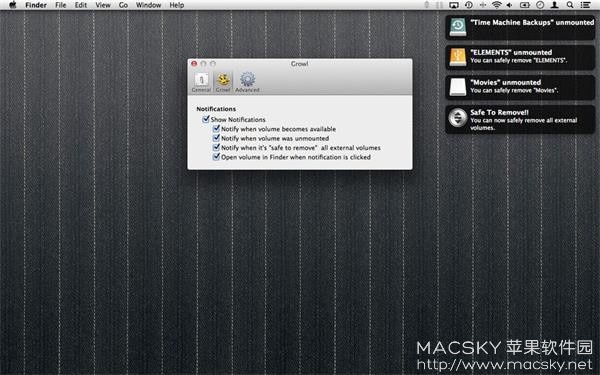Screen dimensions: 600x375
Task: Click the Bluetooth-like icon before Wi-Fi
Action: [483, 5]
